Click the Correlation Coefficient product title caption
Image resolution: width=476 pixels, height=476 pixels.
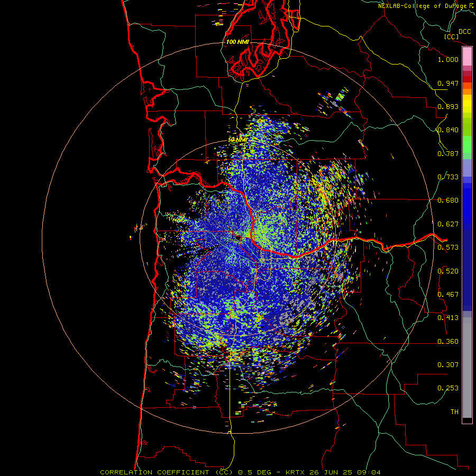point(240,472)
